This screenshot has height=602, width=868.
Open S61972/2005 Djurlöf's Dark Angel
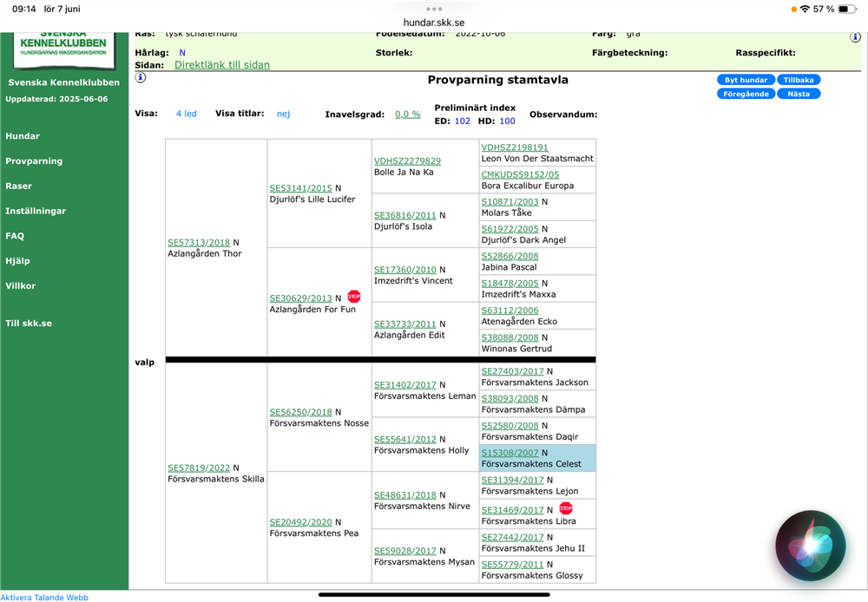point(510,228)
